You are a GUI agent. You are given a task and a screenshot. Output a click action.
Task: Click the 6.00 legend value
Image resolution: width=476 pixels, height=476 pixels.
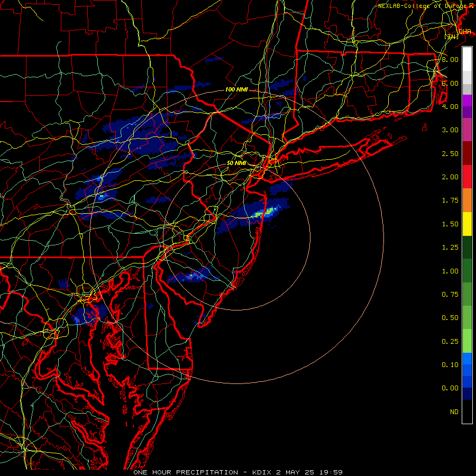tap(450, 83)
